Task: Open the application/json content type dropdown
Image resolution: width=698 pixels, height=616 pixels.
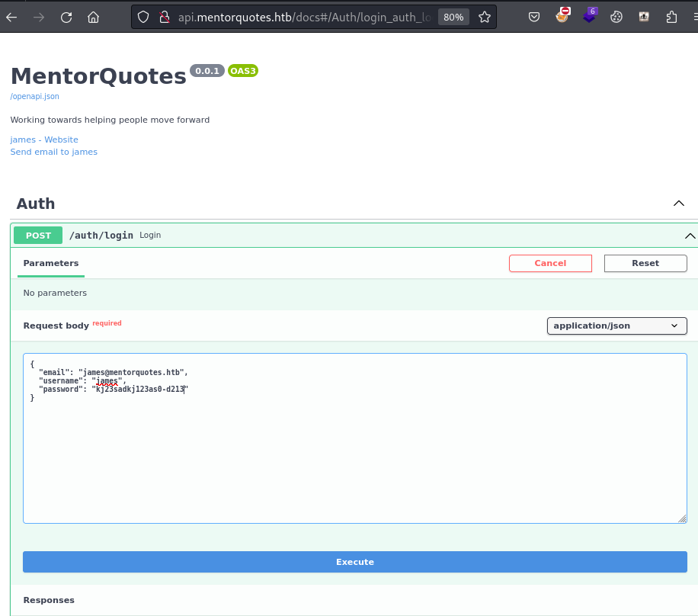Action: 616,326
